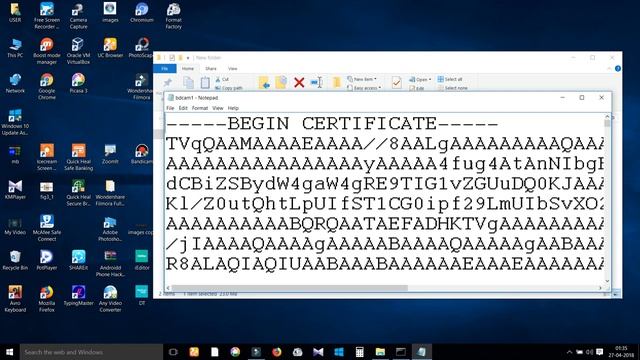Screen dimensions: 640x360
Task: Select UC Browser desktop icon
Action: click(x=110, y=48)
